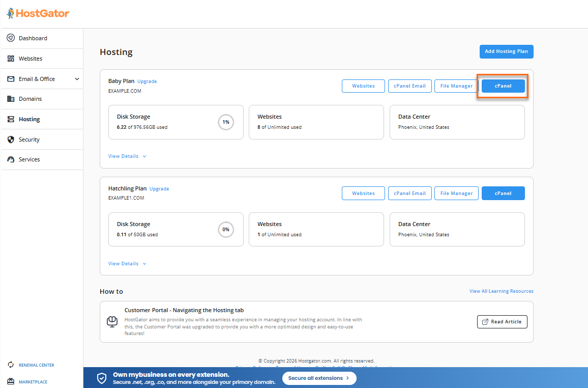Click the Hatchling Plan Disk Storage card
The image size is (588, 388).
coord(176,229)
